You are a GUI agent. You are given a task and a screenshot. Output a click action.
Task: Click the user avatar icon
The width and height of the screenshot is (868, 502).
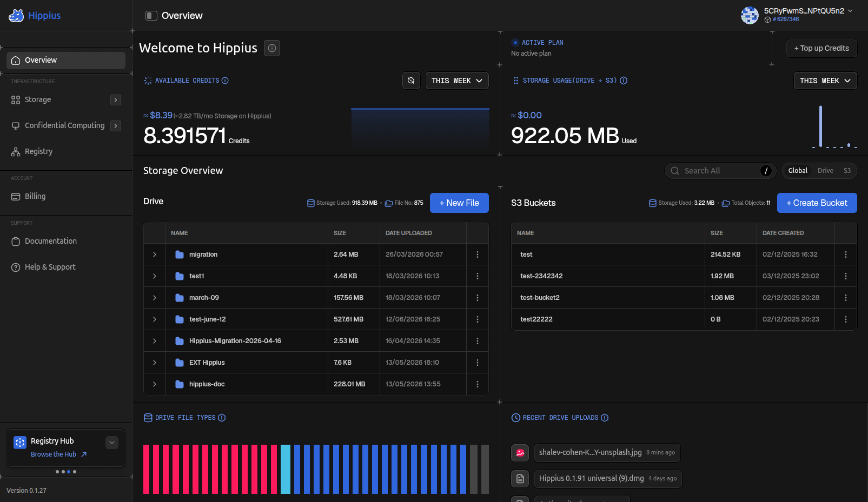click(750, 15)
